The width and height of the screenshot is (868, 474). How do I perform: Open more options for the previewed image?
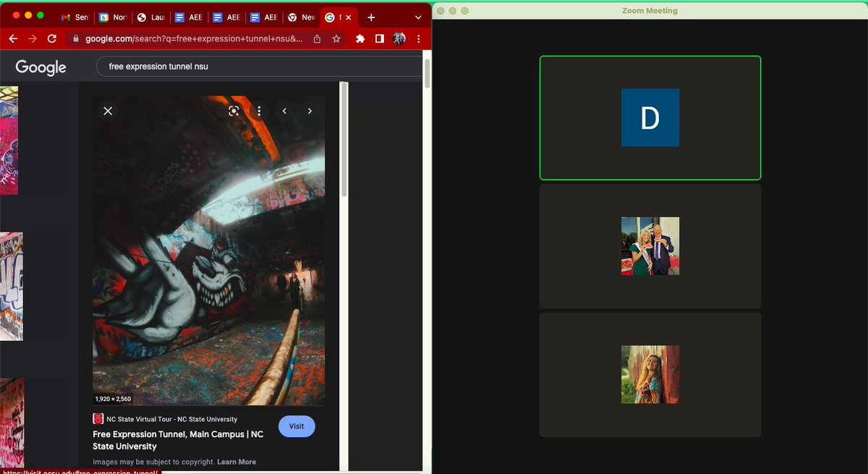tap(259, 111)
